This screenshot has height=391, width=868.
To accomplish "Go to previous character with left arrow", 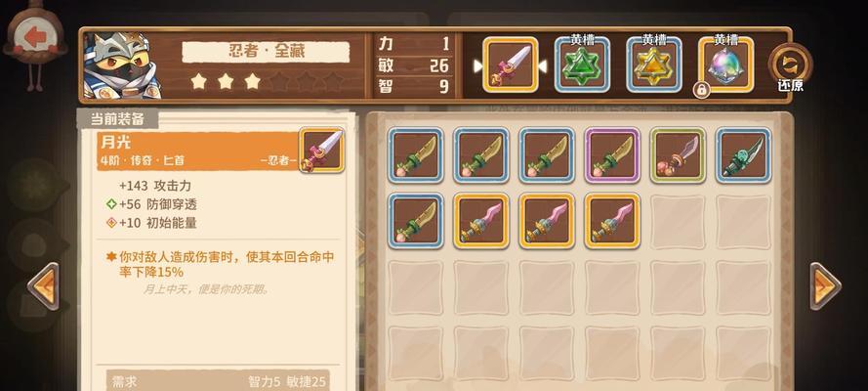I will tap(43, 286).
